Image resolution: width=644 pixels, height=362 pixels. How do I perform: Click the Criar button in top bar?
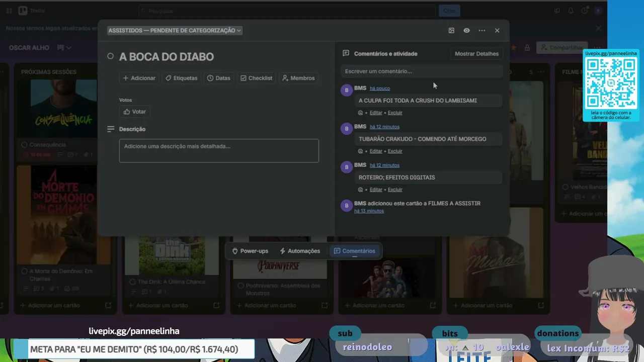pos(449,11)
